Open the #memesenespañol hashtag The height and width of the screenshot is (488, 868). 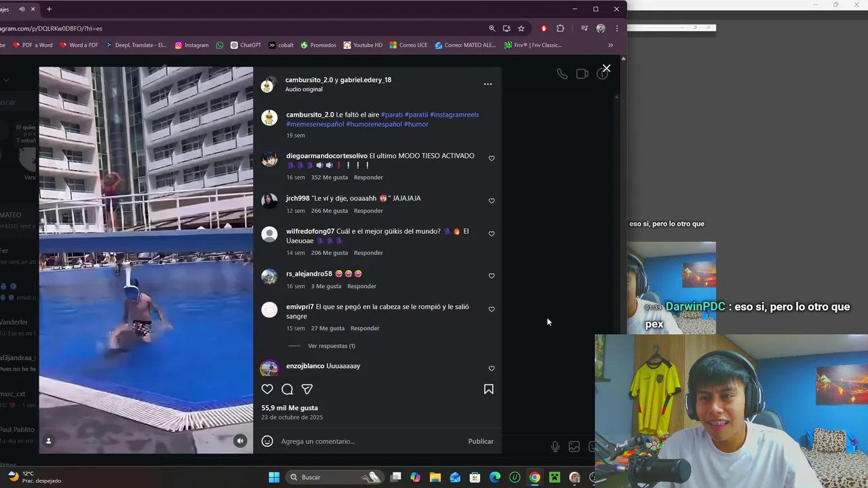[x=315, y=124]
